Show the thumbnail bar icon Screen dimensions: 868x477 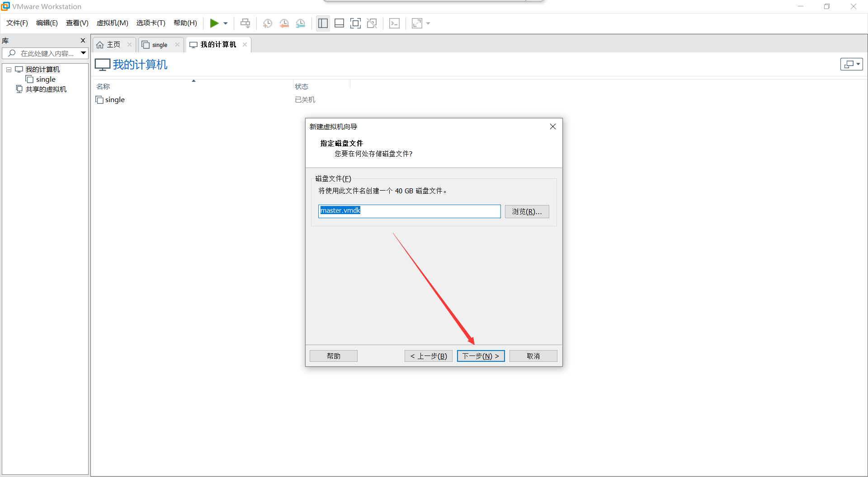[x=339, y=23]
